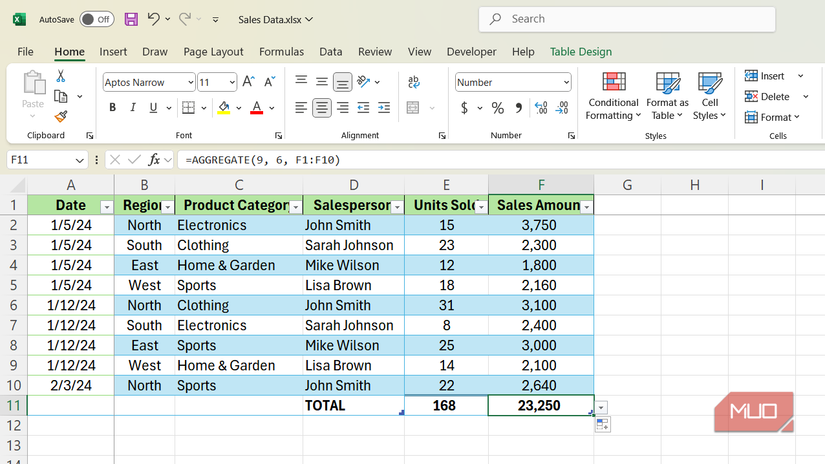825x464 pixels.
Task: Toggle Italic formatting
Action: pos(135,108)
